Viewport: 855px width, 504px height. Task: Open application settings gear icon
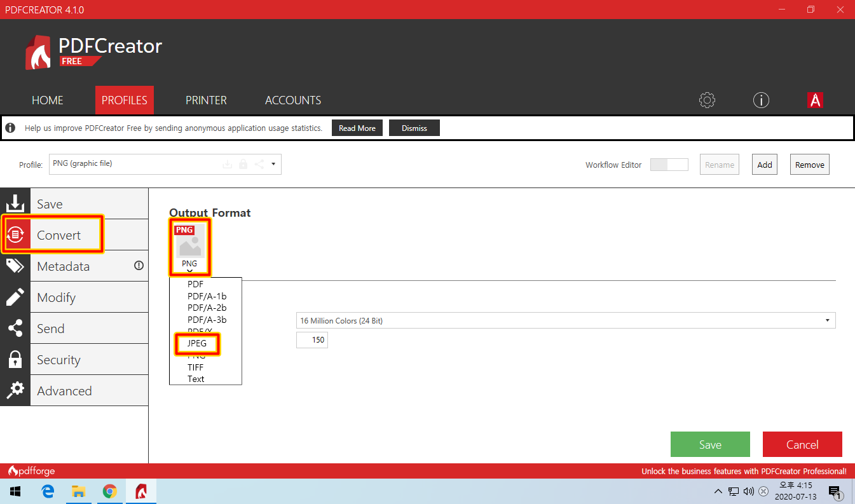[x=707, y=100]
